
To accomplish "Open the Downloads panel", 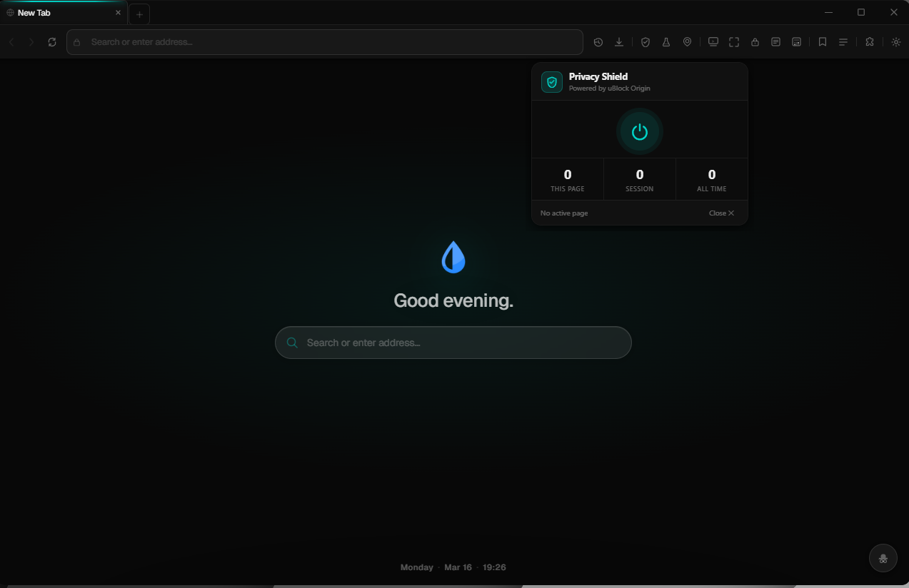I will click(x=619, y=41).
